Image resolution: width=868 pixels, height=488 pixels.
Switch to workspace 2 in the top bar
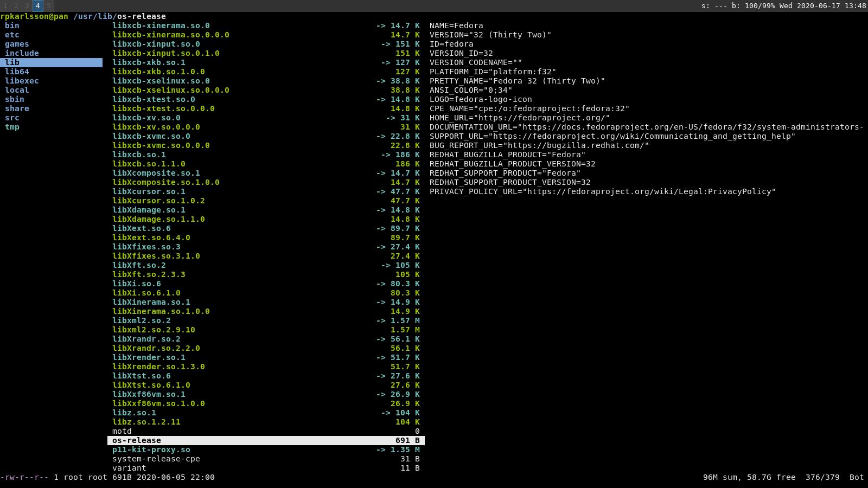click(16, 5)
